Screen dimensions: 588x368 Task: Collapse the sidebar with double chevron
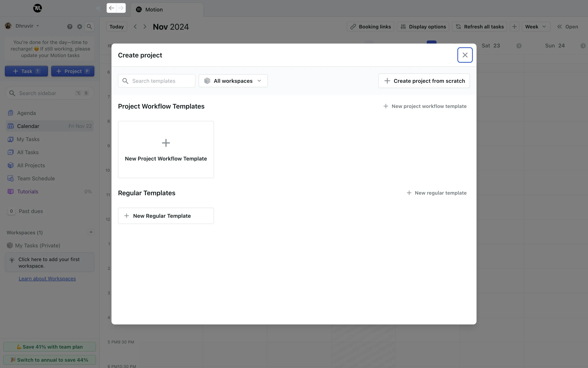pyautogui.click(x=98, y=8)
